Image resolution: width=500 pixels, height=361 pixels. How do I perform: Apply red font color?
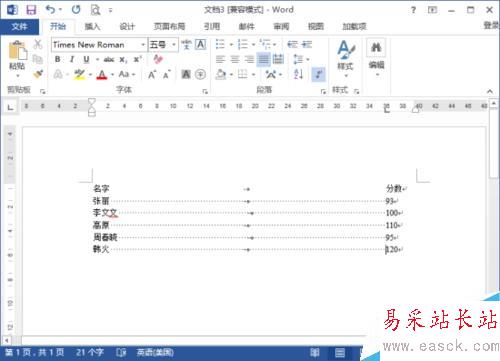[102, 74]
